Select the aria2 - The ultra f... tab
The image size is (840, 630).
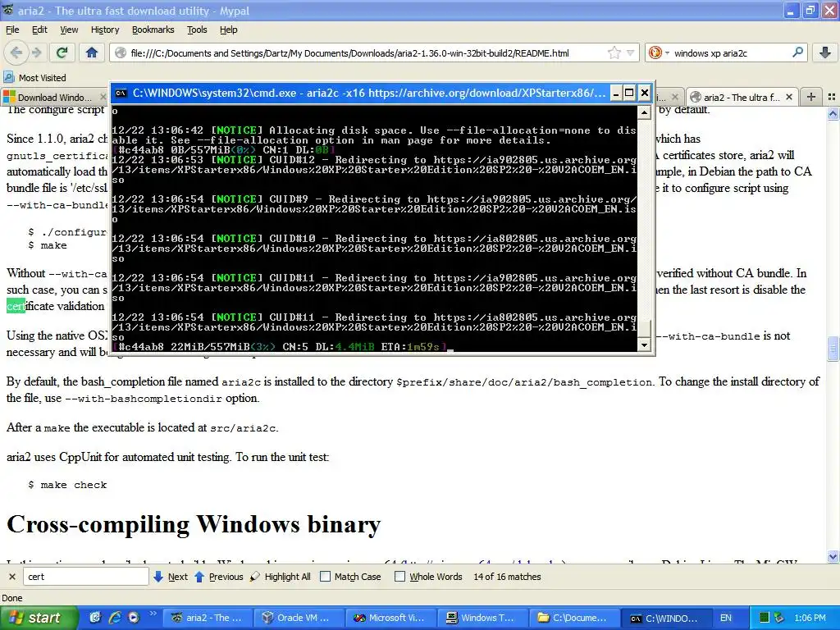click(742, 97)
